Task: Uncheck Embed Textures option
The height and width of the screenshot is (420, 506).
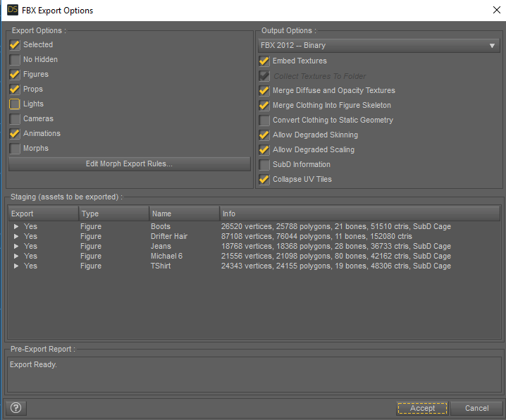Action: [x=264, y=61]
